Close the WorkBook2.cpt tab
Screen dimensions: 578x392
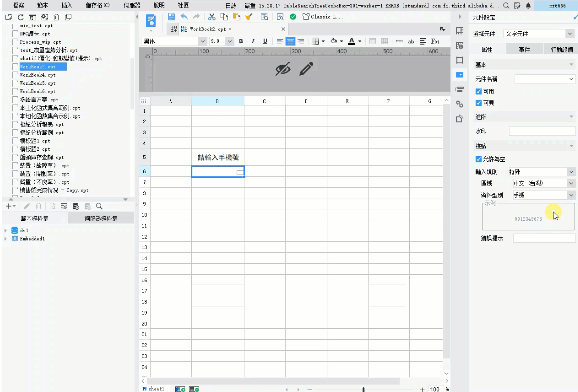283,29
